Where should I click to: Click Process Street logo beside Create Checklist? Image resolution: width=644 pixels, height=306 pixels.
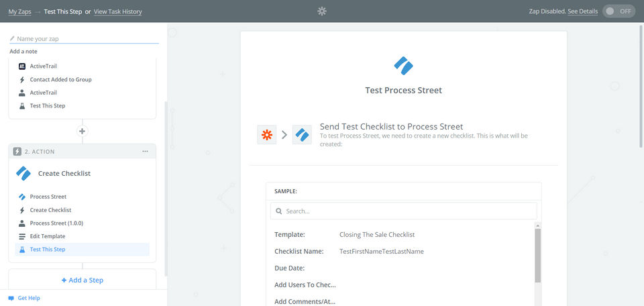(23, 173)
